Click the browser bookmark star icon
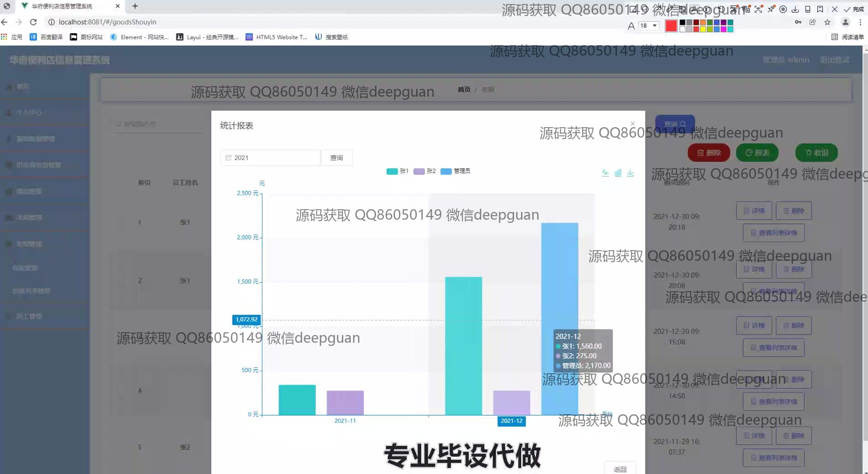Image resolution: width=868 pixels, height=474 pixels. (827, 22)
